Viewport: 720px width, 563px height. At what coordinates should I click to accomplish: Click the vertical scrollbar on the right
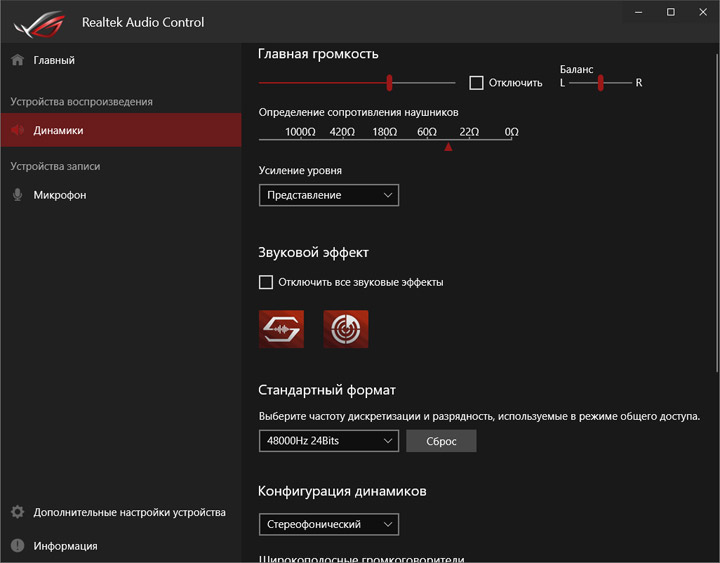[717, 208]
